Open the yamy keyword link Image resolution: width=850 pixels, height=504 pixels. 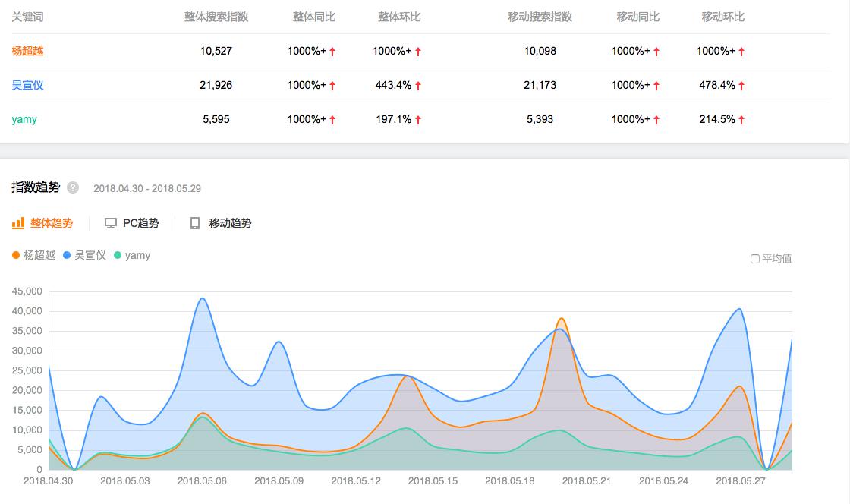click(x=24, y=119)
